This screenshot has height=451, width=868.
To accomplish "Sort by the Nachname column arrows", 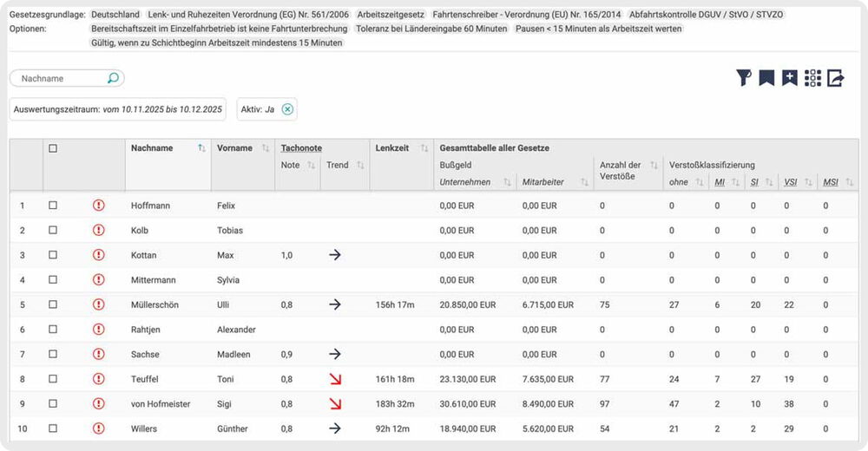I will coord(201,148).
